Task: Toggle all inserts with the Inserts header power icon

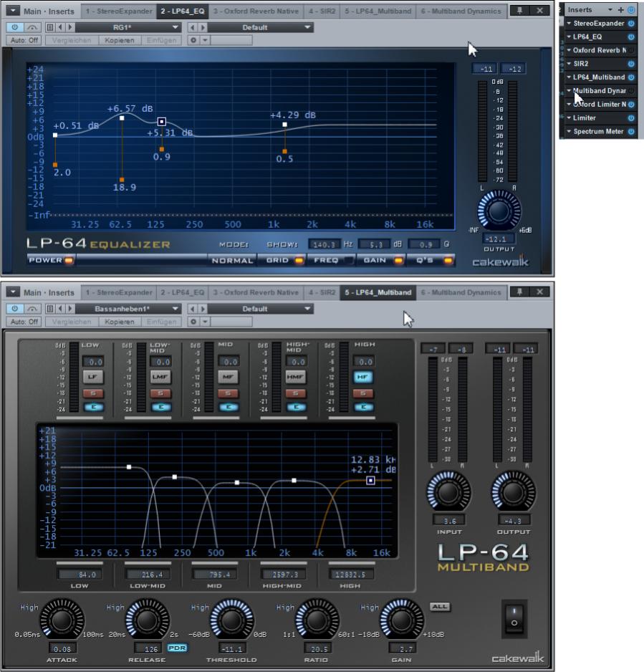Action: [x=631, y=10]
